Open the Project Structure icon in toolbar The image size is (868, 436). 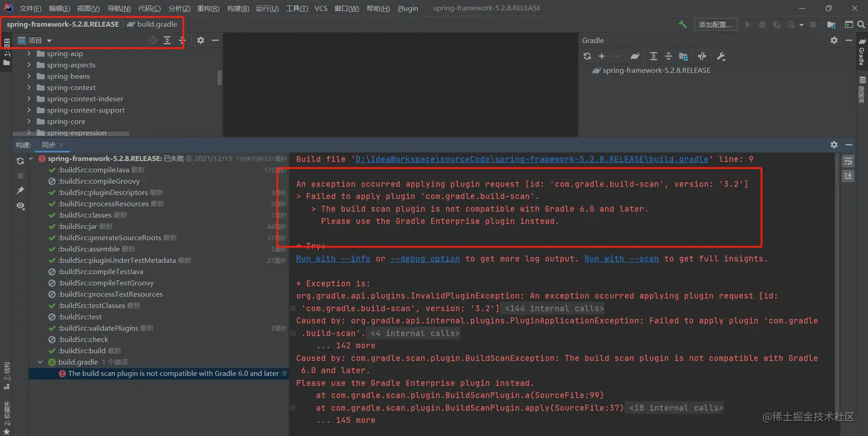(831, 25)
